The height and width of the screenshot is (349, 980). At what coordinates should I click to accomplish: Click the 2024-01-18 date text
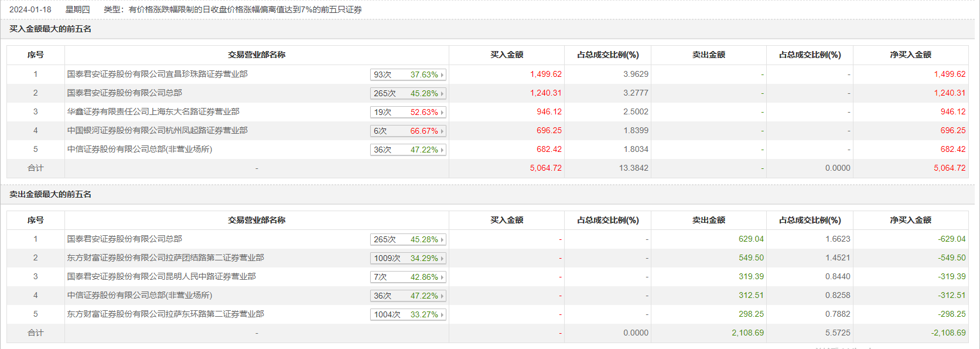[x=30, y=10]
